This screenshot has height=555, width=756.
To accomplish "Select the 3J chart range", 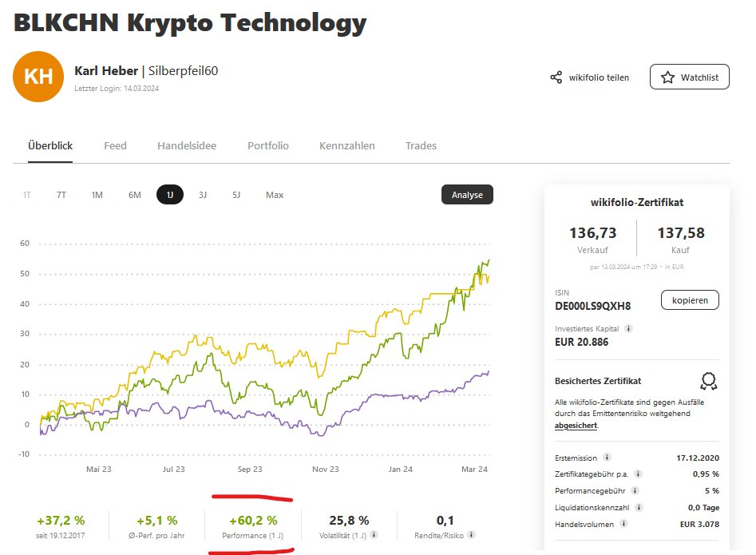I will coord(203,195).
